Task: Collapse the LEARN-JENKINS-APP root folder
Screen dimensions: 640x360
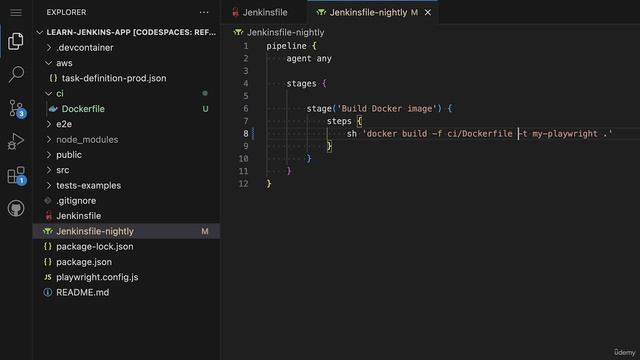Action: (x=40, y=32)
